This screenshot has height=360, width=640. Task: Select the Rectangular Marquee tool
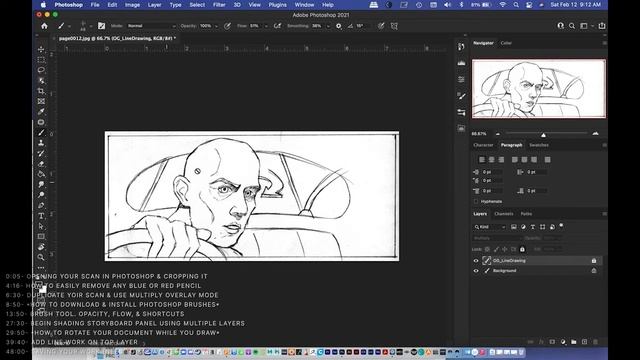tap(41, 60)
